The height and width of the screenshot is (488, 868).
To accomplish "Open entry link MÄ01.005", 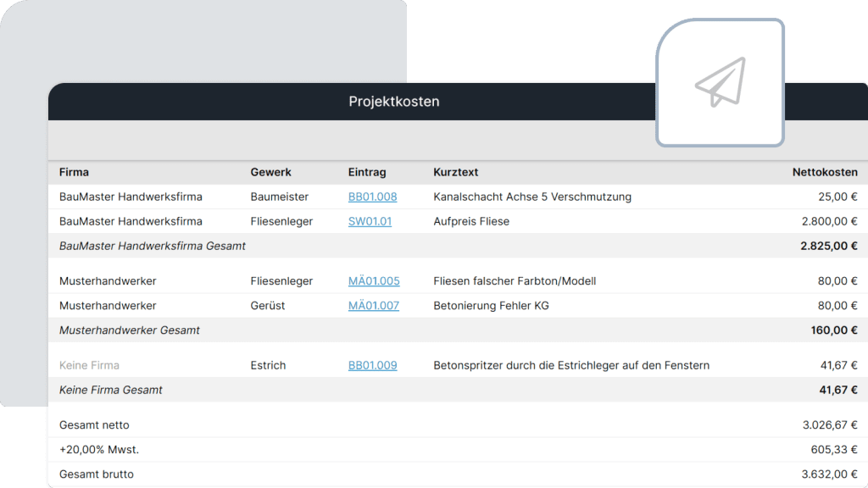I will coord(373,280).
